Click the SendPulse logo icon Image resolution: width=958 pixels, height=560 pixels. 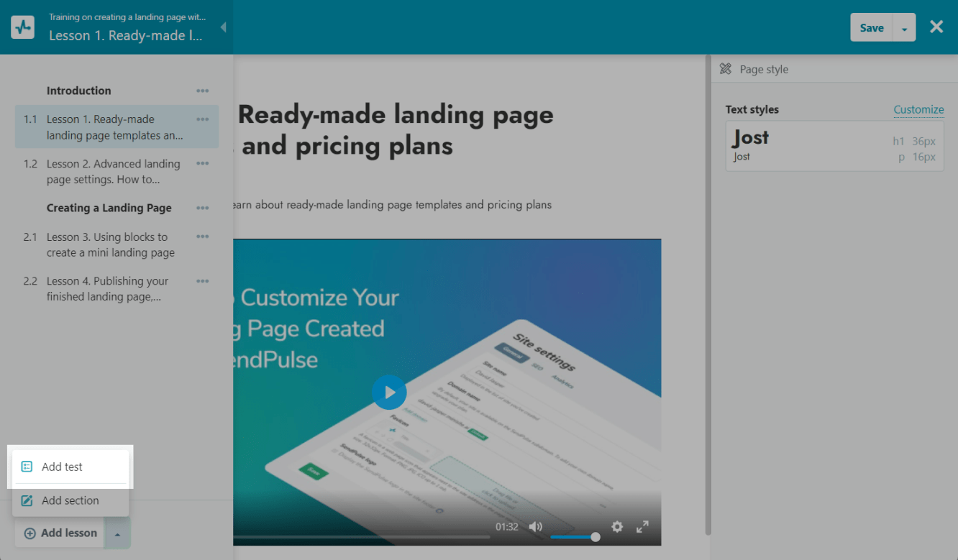pyautogui.click(x=23, y=27)
